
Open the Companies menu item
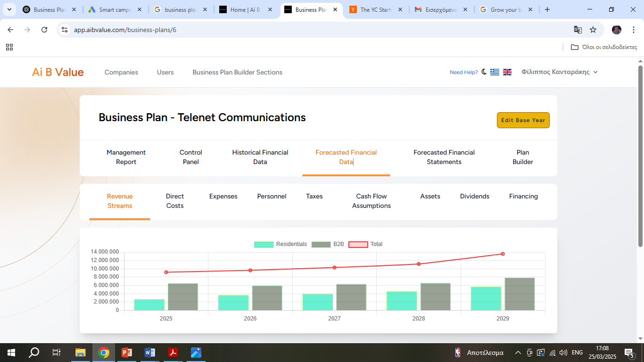[121, 72]
